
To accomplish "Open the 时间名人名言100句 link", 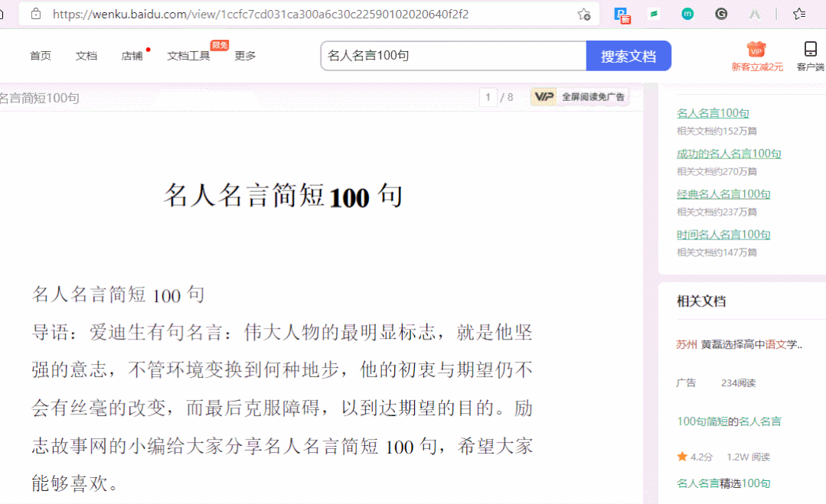I will coord(723,235).
